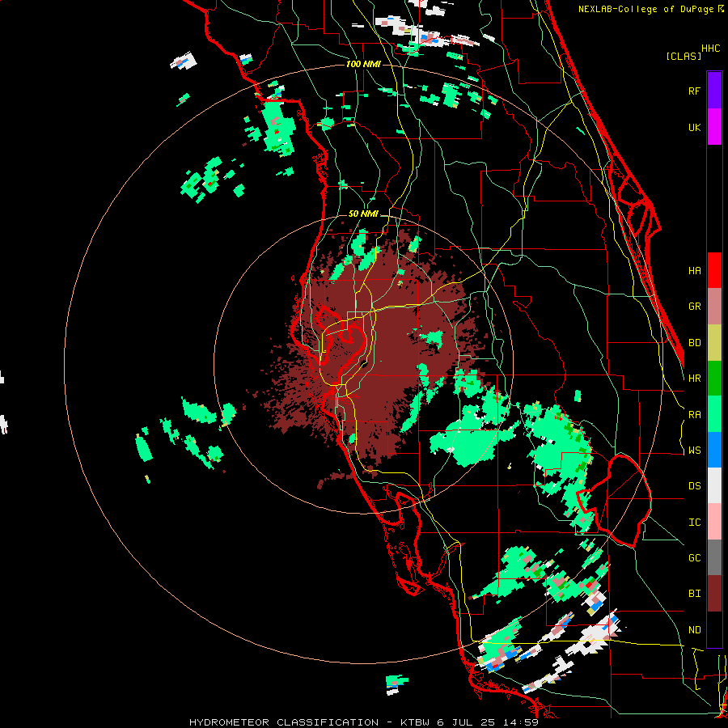Click the 'HHC' product label
This screenshot has height=728, width=728.
711,49
